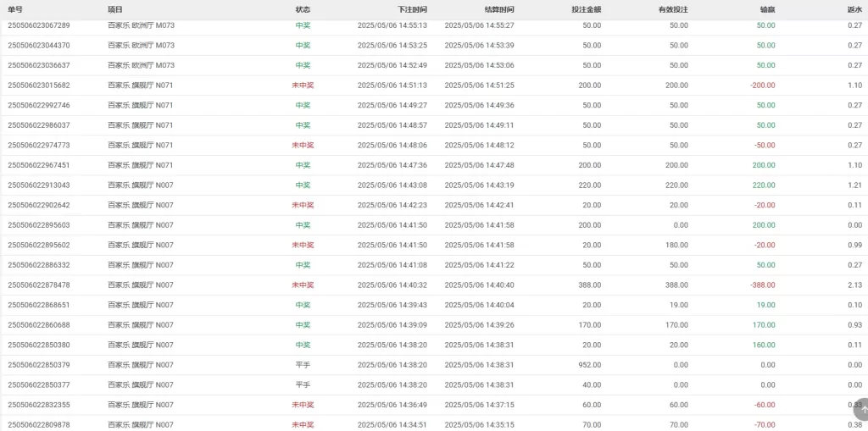Click the 160.00 win amount

(764, 345)
